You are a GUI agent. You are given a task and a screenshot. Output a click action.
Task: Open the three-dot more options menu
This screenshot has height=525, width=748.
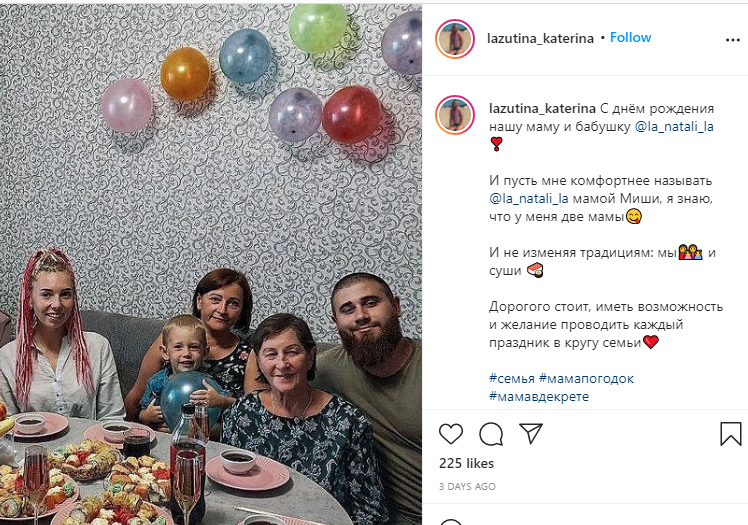(x=732, y=40)
